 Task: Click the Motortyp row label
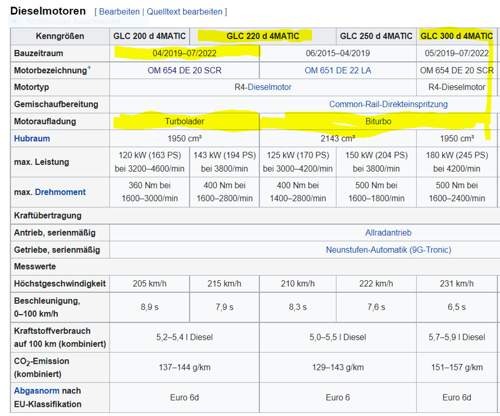pyautogui.click(x=60, y=87)
